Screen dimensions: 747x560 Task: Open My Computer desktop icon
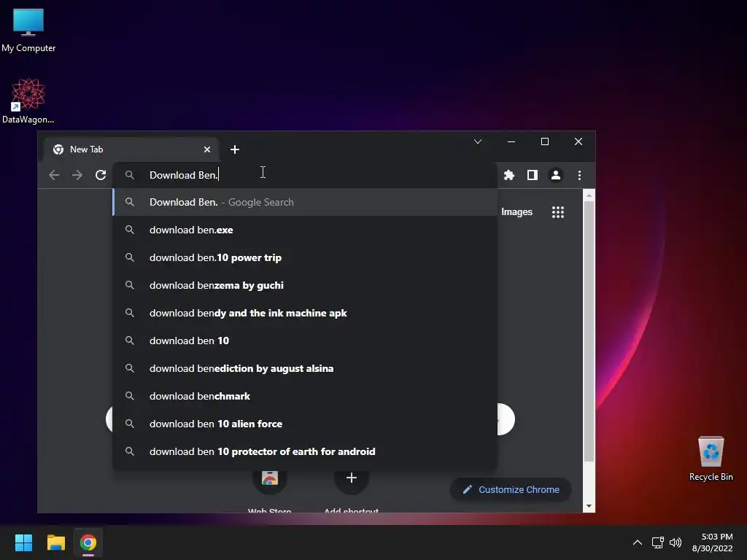pyautogui.click(x=28, y=30)
